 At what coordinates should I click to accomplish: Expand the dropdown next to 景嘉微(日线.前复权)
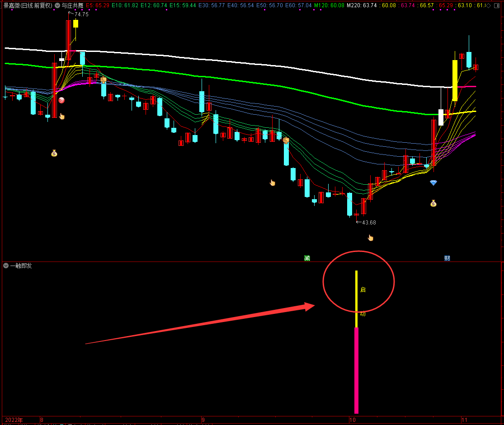(57, 5)
